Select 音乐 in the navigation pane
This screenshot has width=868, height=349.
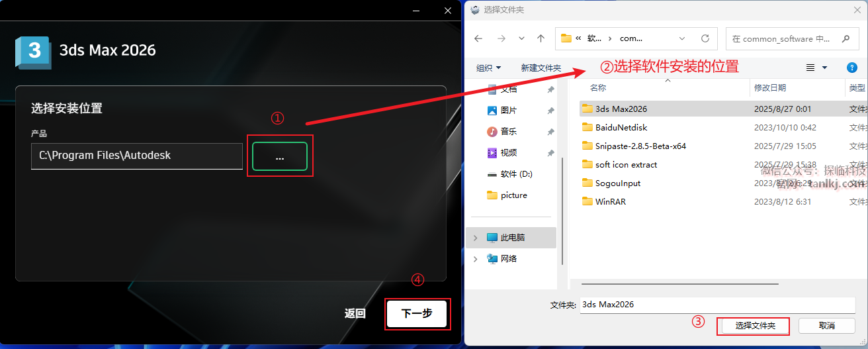click(509, 132)
